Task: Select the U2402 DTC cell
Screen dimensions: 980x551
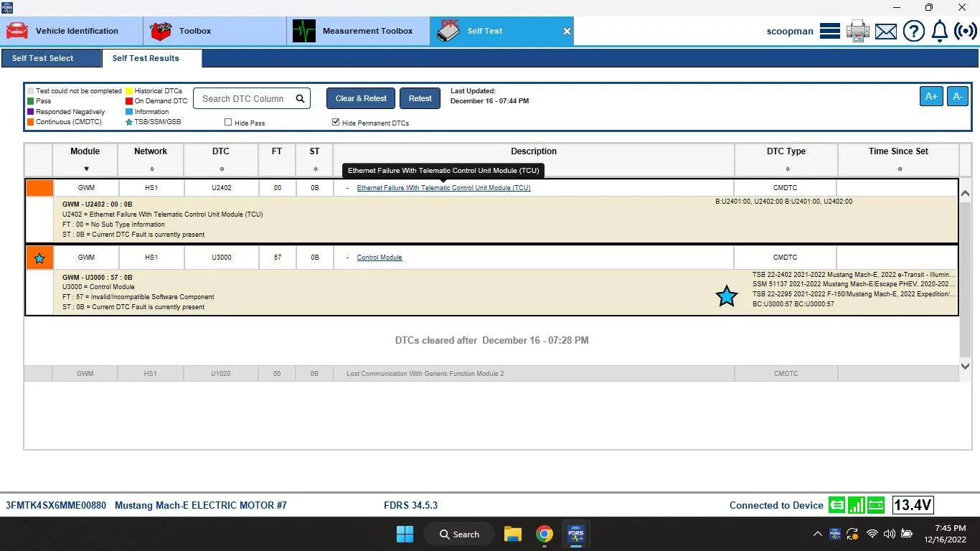Action: [221, 188]
